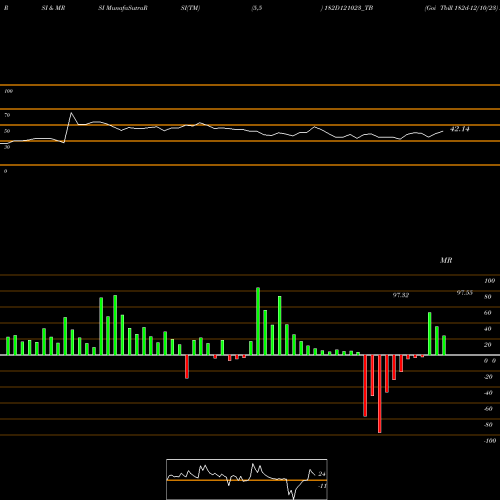This screenshot has width=500, height=500.
Task: Select the mini chart value '24'
Action: pos(322,474)
